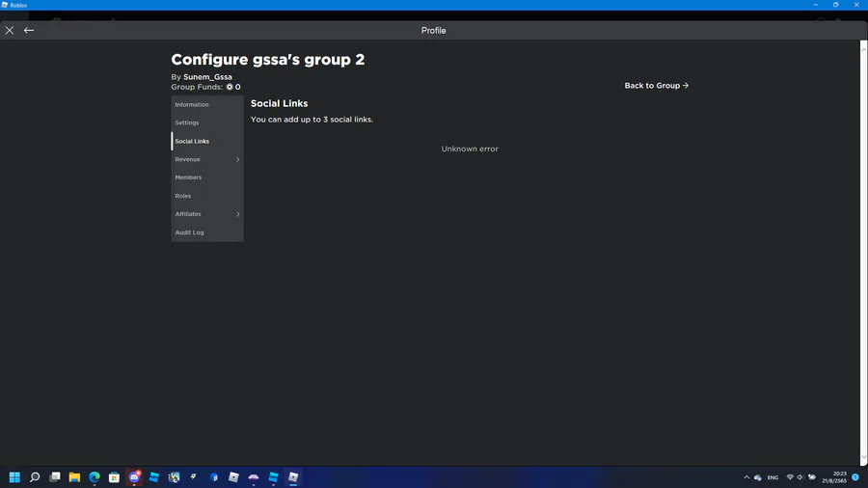Screen dimensions: 868x488
Task: Close the Profile overlay with the X icon
Action: pyautogui.click(x=10, y=31)
